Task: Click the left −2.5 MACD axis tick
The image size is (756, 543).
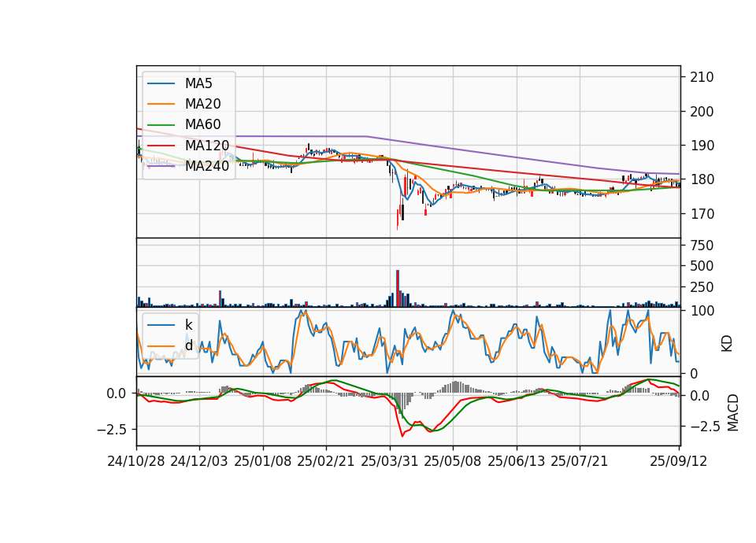Action: pyautogui.click(x=112, y=429)
